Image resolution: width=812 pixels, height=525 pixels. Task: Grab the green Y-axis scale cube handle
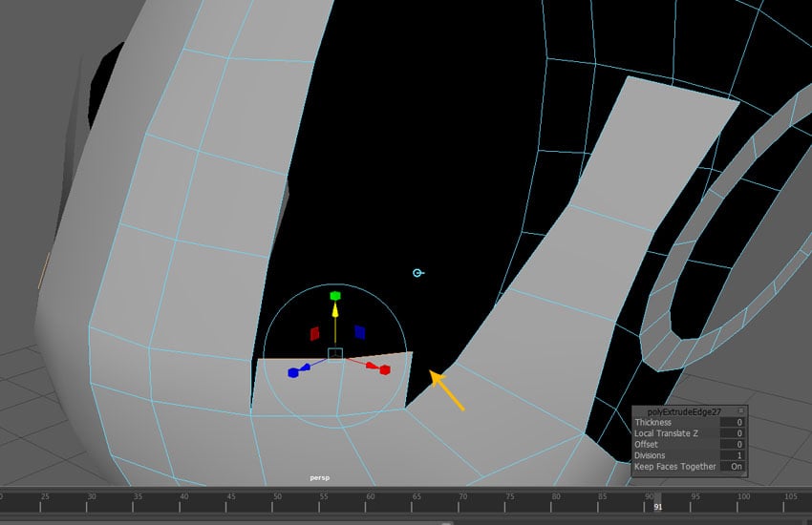point(335,296)
